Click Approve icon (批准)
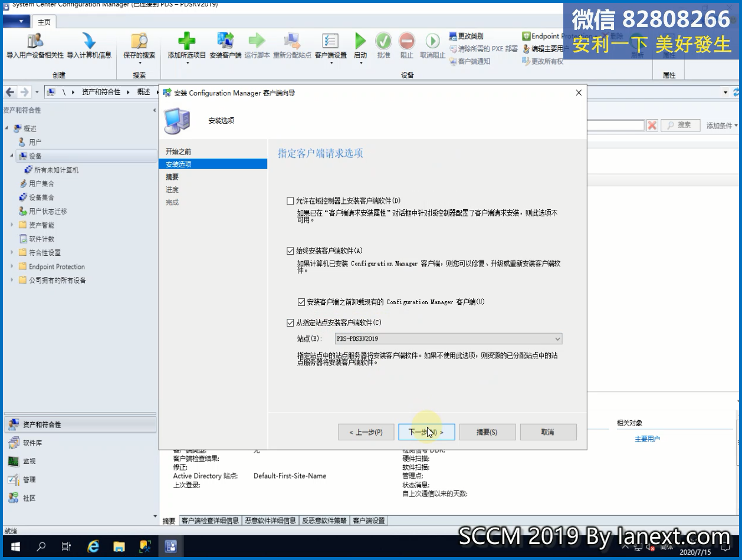 pos(383,41)
